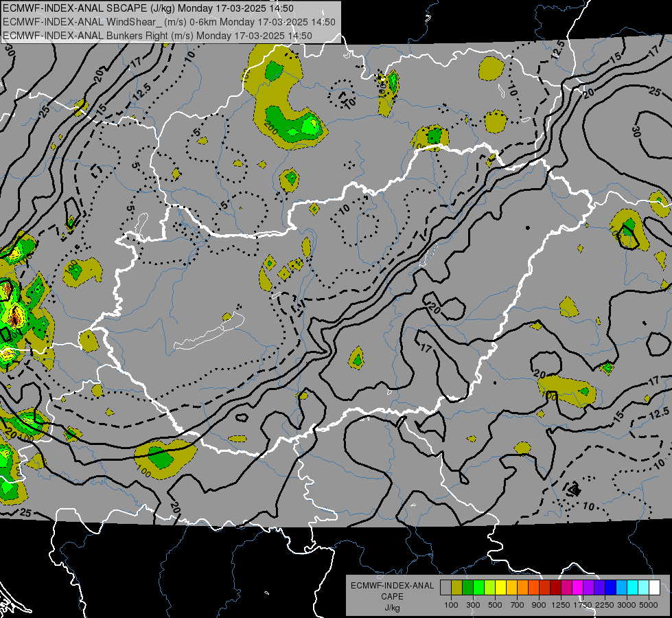This screenshot has height=618, width=672.
Task: Click the indigo violet legend swatch
Action: (599, 588)
